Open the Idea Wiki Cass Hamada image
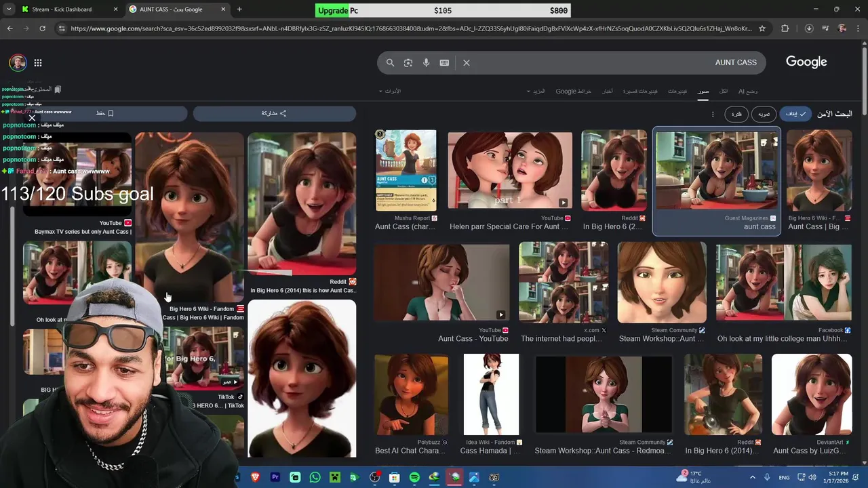The image size is (868, 488). [491, 394]
